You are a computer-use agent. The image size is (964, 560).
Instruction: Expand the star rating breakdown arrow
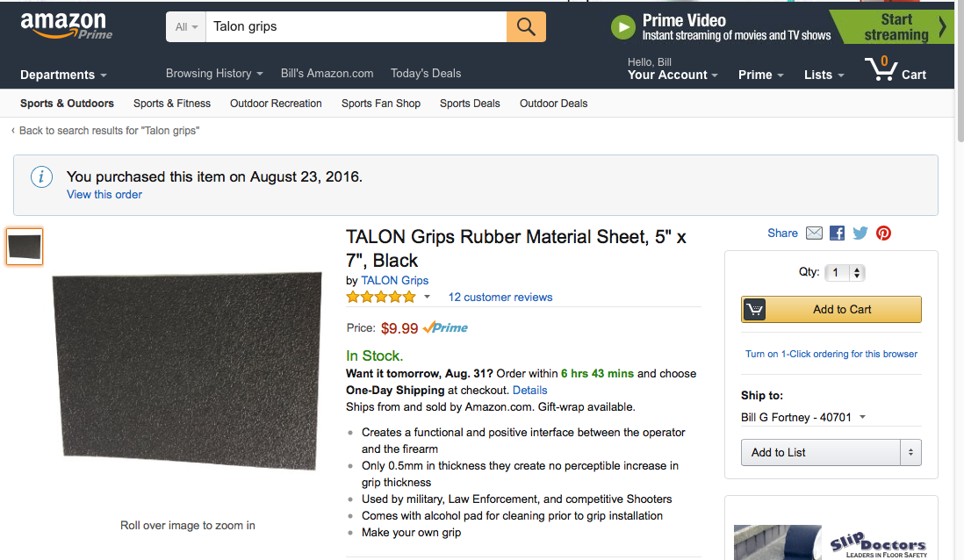tap(427, 298)
